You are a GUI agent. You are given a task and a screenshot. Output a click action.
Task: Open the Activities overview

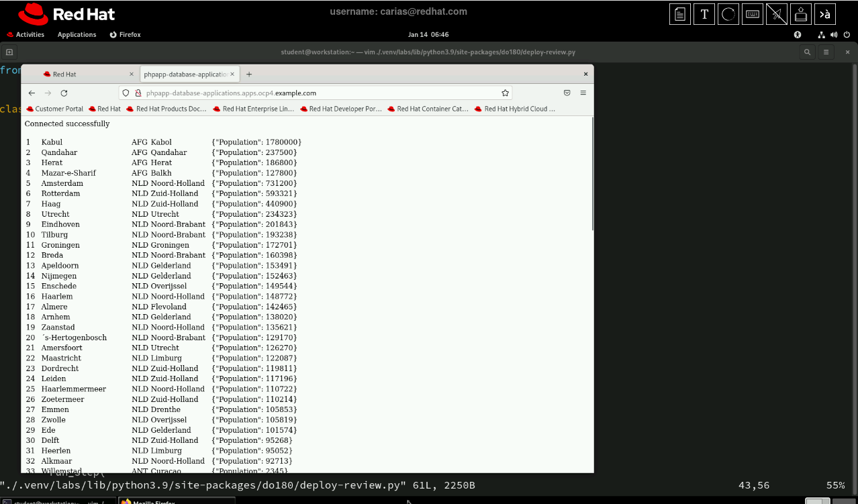(x=26, y=35)
